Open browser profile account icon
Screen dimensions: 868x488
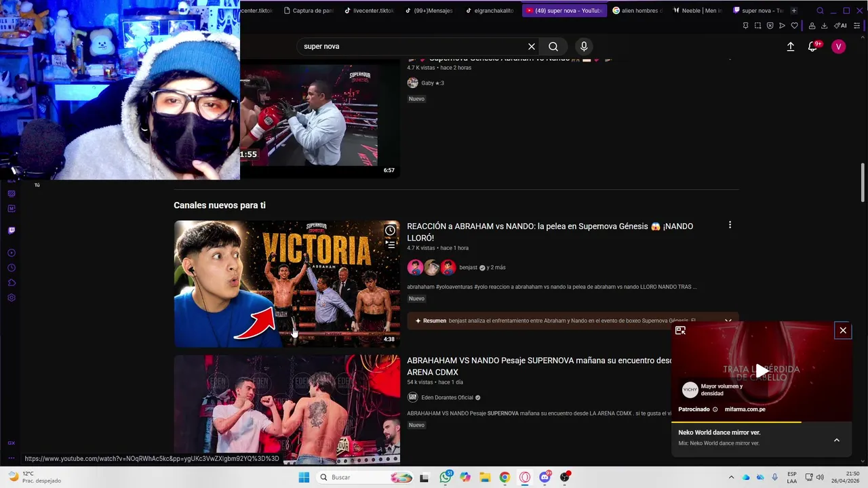pos(812,26)
